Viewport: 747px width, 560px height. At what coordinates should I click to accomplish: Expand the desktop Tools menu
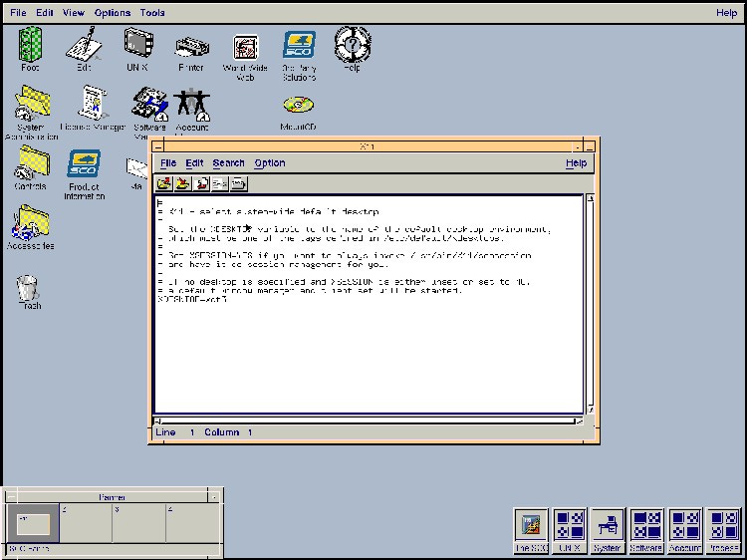[152, 12]
